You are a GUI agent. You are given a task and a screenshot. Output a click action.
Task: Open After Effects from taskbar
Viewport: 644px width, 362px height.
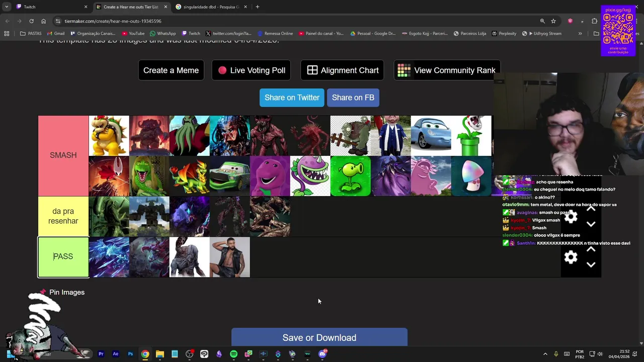[x=116, y=354]
